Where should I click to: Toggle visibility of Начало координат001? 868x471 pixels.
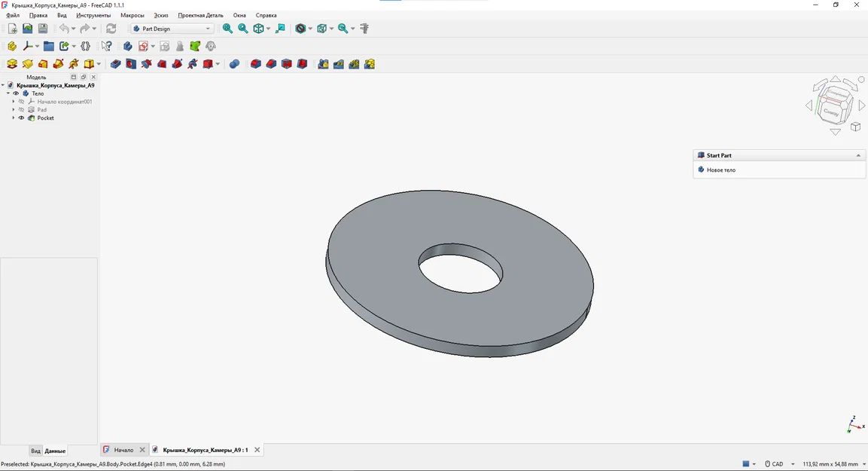[22, 102]
